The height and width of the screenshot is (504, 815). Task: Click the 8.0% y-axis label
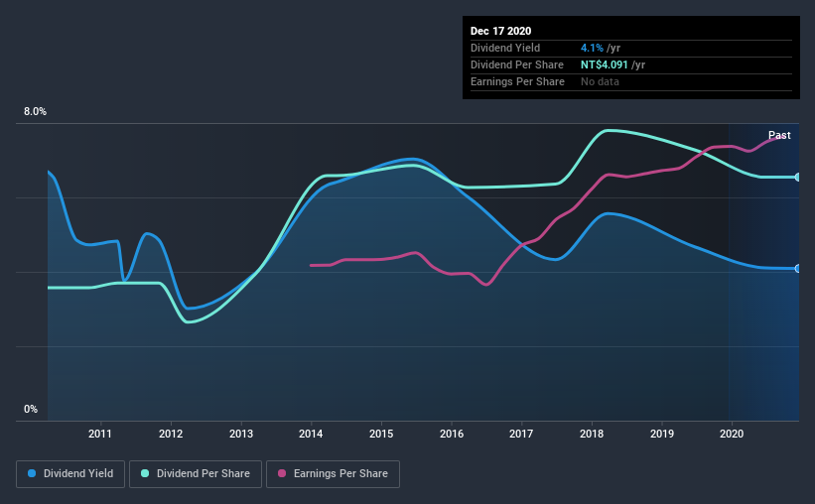tap(35, 112)
